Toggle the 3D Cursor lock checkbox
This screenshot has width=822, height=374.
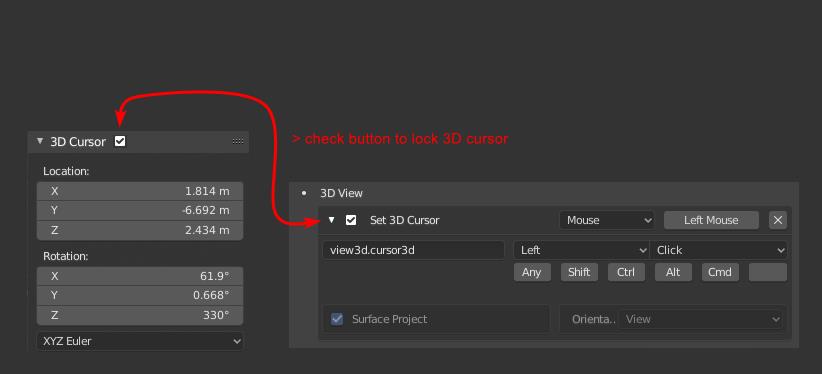[120, 141]
